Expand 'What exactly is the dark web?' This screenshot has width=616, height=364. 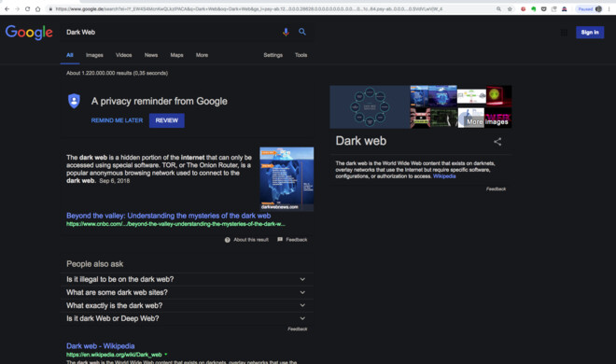click(187, 305)
